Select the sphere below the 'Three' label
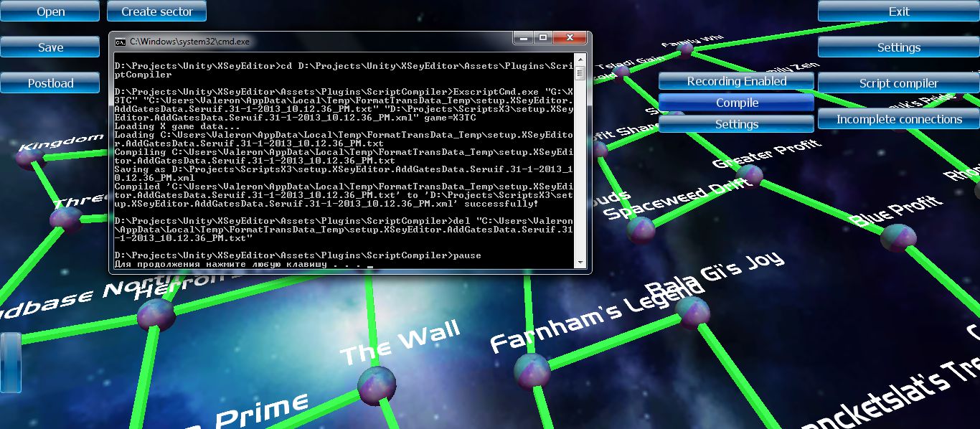The width and height of the screenshot is (980, 429). click(66, 219)
